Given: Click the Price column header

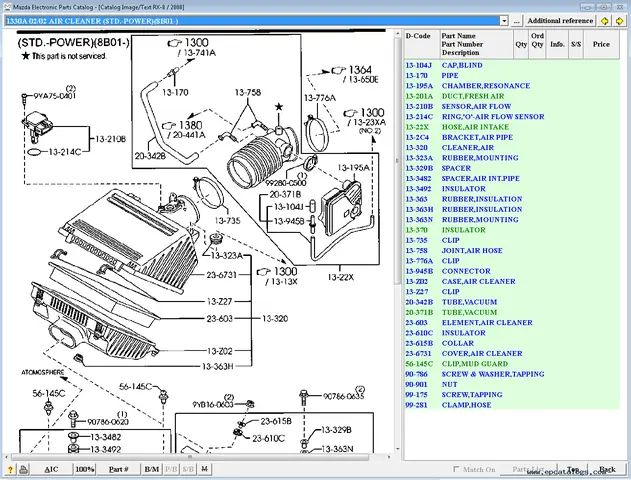Looking at the screenshot, I should (601, 44).
